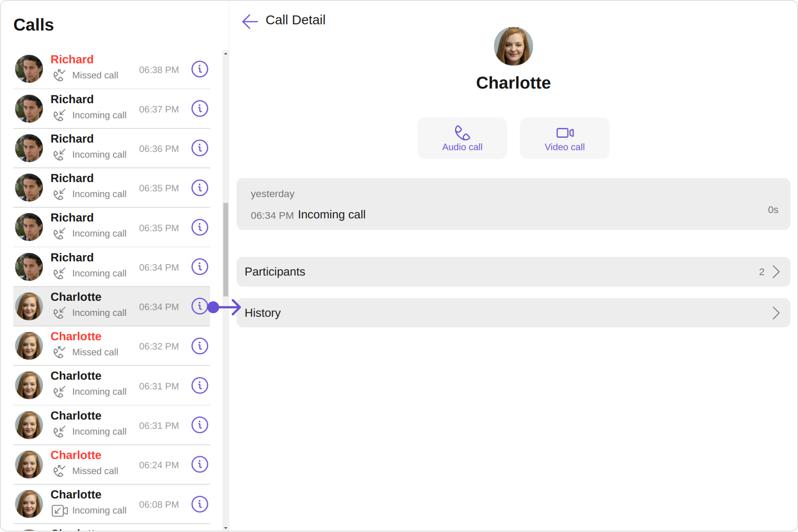The width and height of the screenshot is (798, 532).
Task: Expand the Participants section
Action: coord(513,272)
